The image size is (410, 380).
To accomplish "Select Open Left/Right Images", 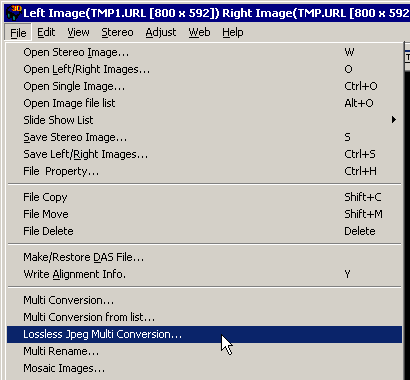I will 204,69.
